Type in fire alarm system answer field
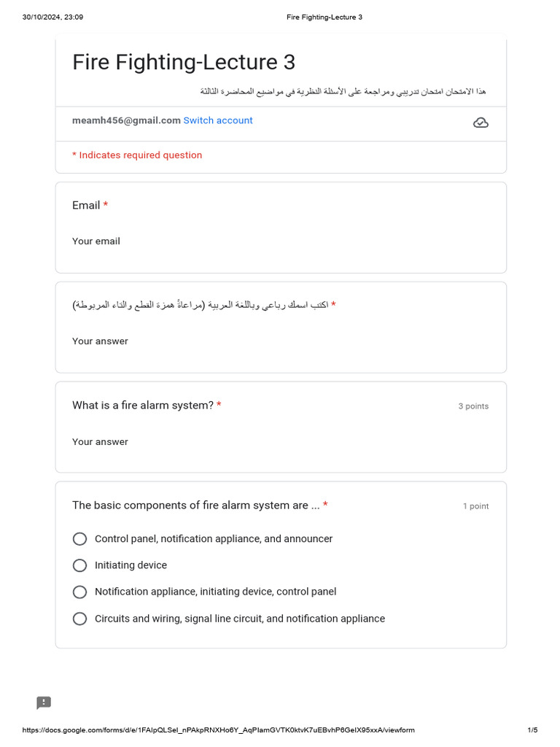The image size is (560, 747). point(100,442)
